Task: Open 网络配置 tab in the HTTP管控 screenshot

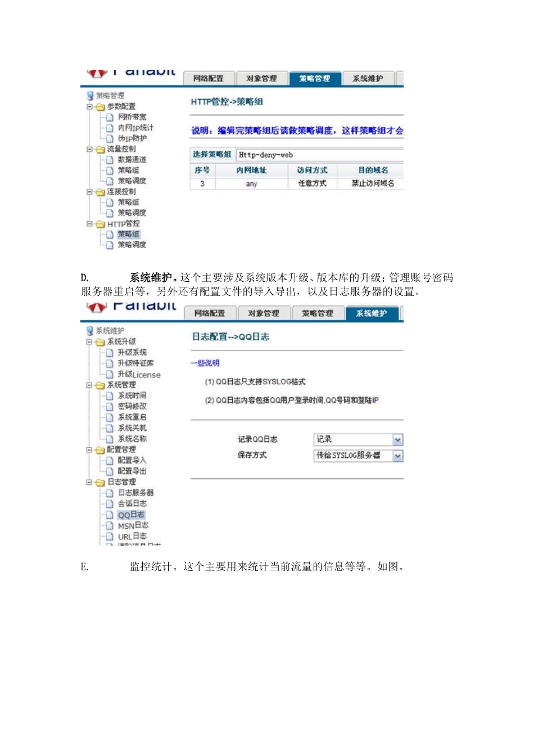Action: pyautogui.click(x=208, y=79)
